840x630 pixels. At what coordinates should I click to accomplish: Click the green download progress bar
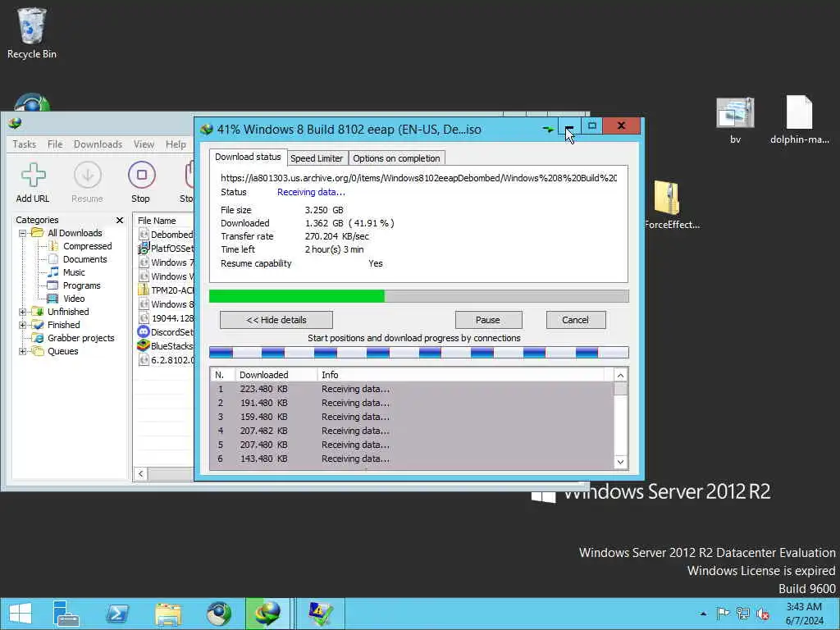coord(419,295)
